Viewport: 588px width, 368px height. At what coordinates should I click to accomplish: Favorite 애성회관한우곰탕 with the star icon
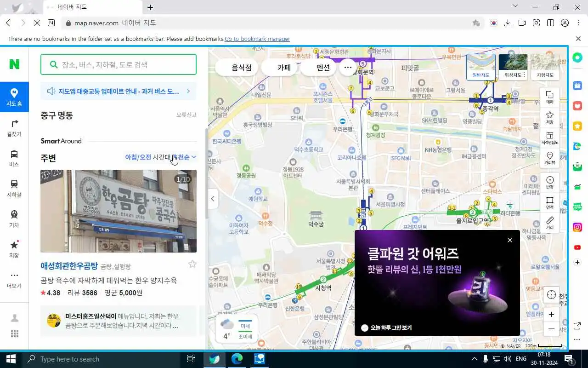click(192, 264)
